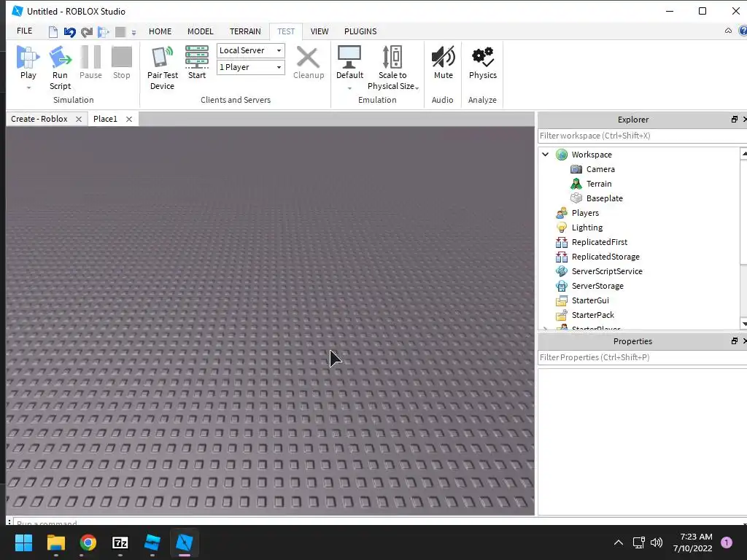
Task: Select Camera in the Explorer tree
Action: click(x=600, y=169)
